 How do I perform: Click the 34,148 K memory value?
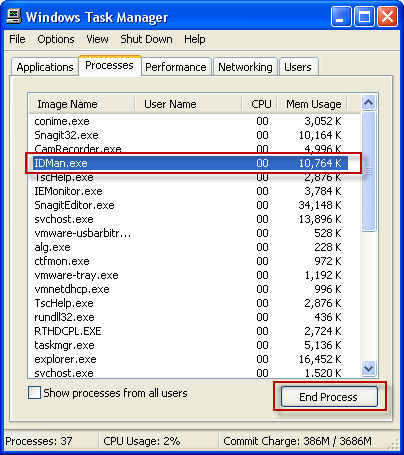[320, 205]
